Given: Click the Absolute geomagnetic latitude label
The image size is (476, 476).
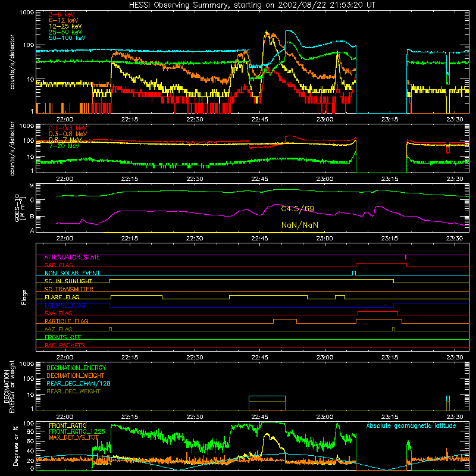Looking at the screenshot, I should (411, 425).
